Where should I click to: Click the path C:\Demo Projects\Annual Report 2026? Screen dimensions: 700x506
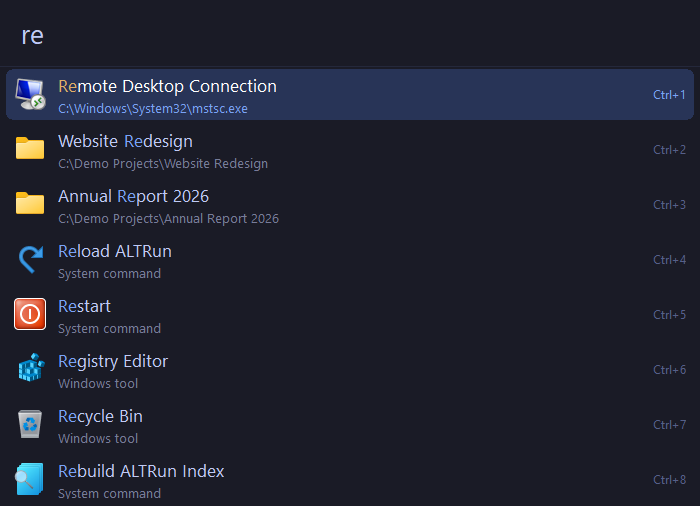tap(168, 219)
